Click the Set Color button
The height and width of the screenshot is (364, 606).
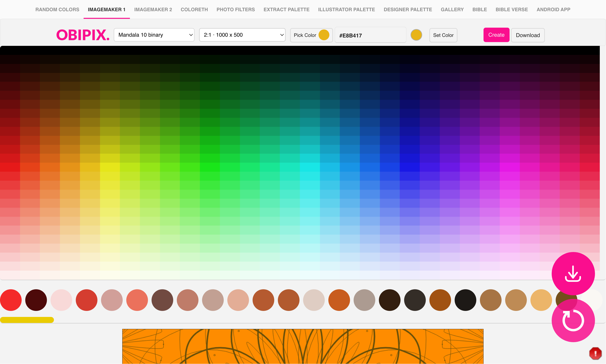pyautogui.click(x=443, y=35)
